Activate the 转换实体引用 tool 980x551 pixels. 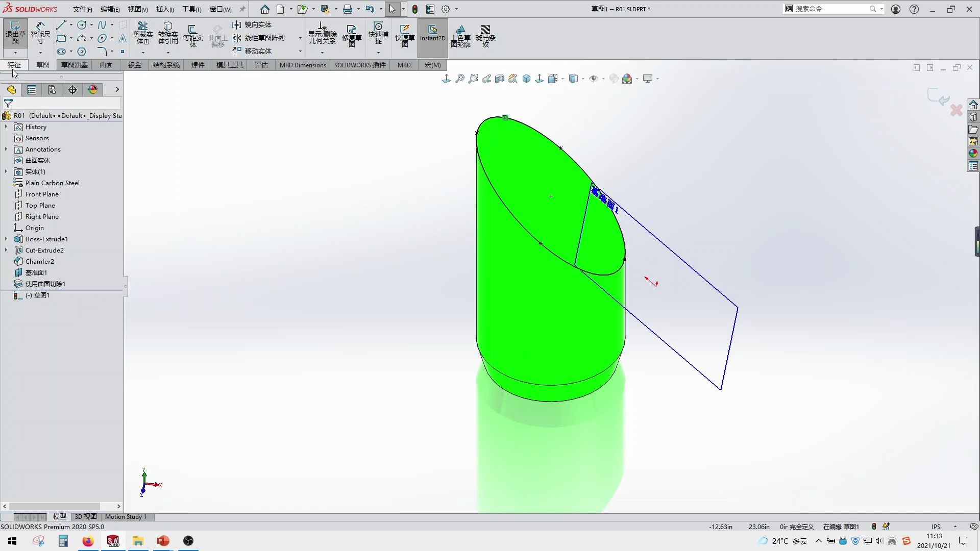pyautogui.click(x=168, y=34)
